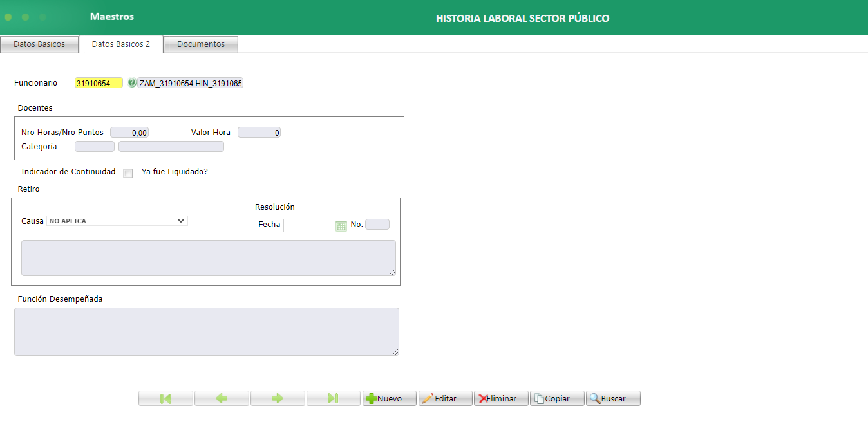Click the Editar button

446,399
